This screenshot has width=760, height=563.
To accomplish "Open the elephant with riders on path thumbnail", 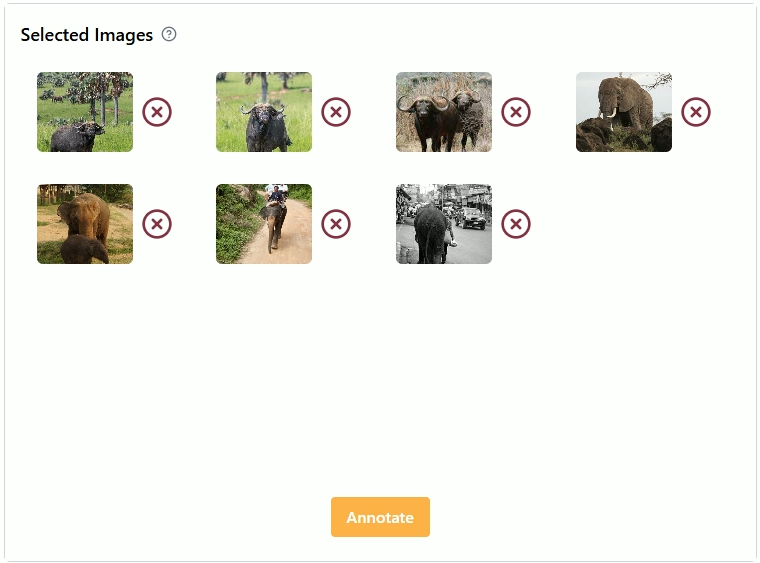I will [x=264, y=224].
